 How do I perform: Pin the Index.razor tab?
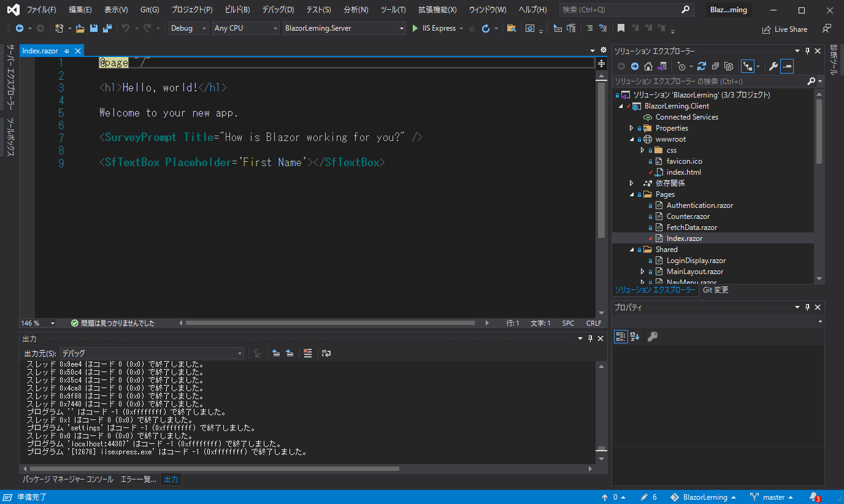66,51
